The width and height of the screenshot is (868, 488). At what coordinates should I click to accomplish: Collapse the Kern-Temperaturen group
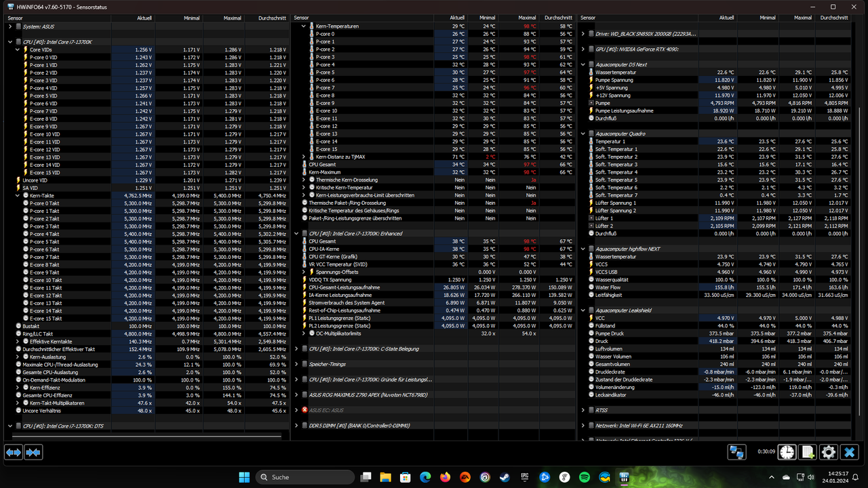(x=304, y=26)
